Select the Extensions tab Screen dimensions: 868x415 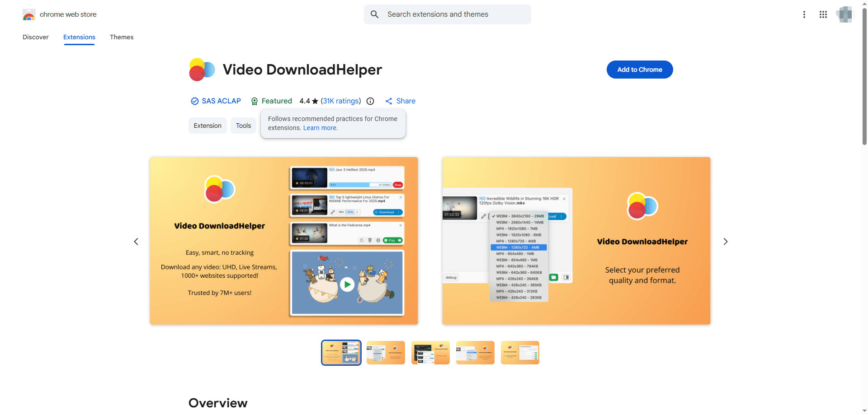(x=79, y=37)
